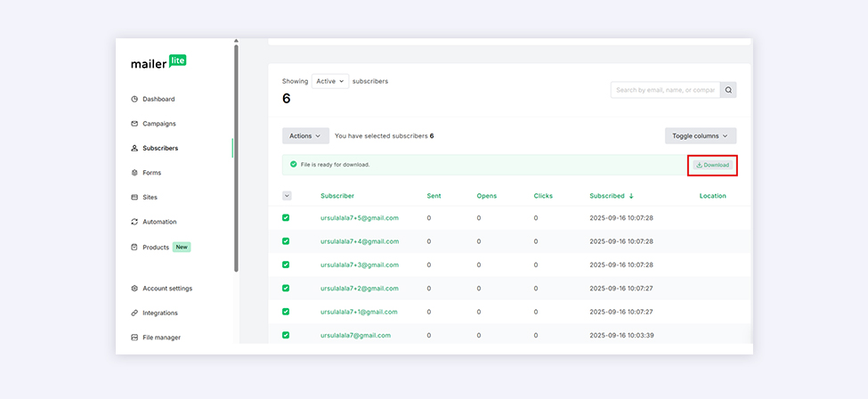Image resolution: width=868 pixels, height=399 pixels.
Task: Click the Sites icon in sidebar
Action: [x=134, y=197]
